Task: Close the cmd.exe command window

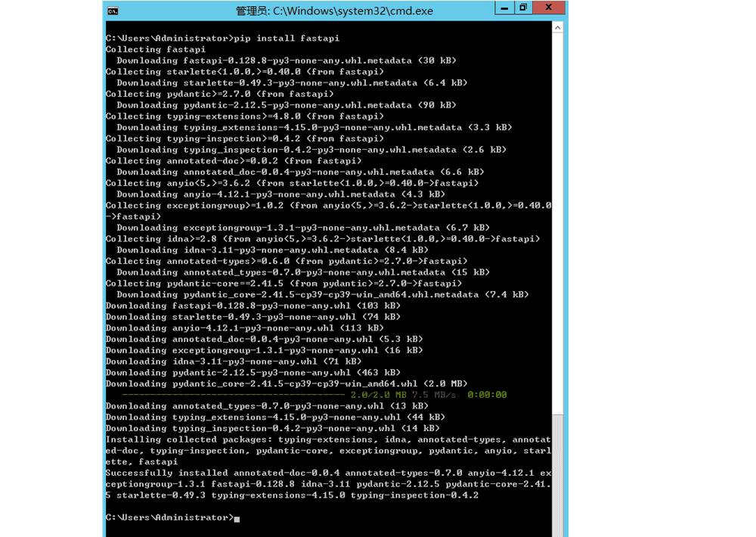Action: pyautogui.click(x=550, y=8)
